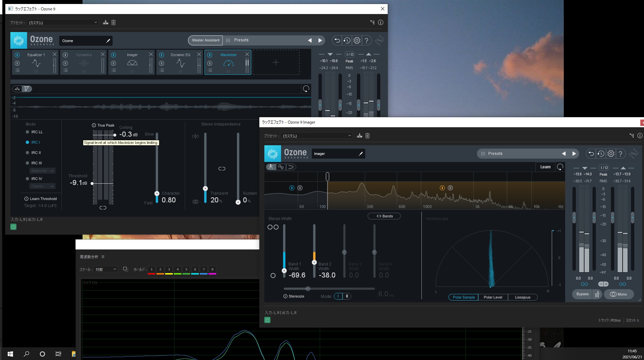The image size is (644, 360).
Task: Select the Dynamics module
Action: point(84,62)
